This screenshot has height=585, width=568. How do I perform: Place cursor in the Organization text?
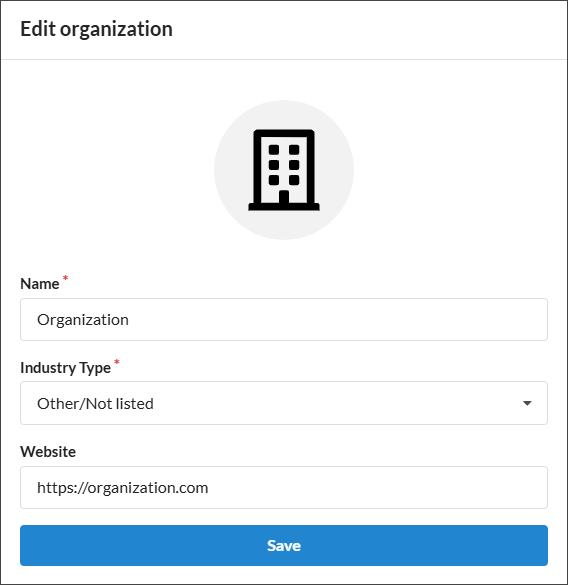coord(83,320)
